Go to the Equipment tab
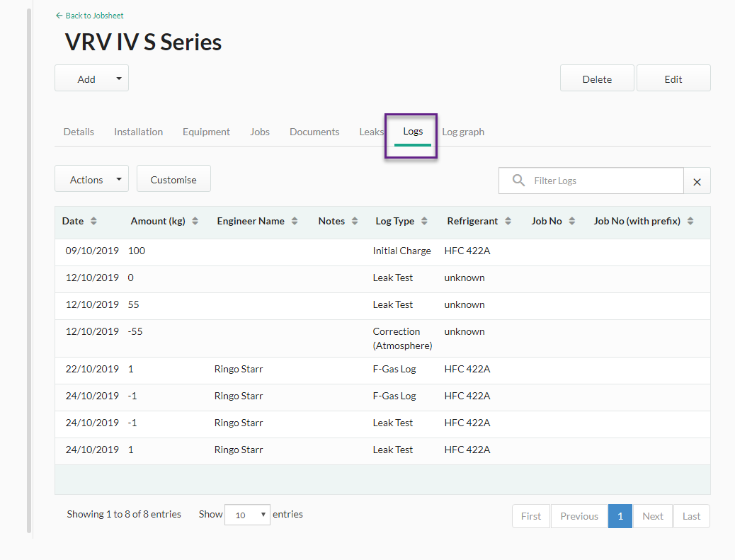This screenshot has width=735, height=560. pos(206,132)
